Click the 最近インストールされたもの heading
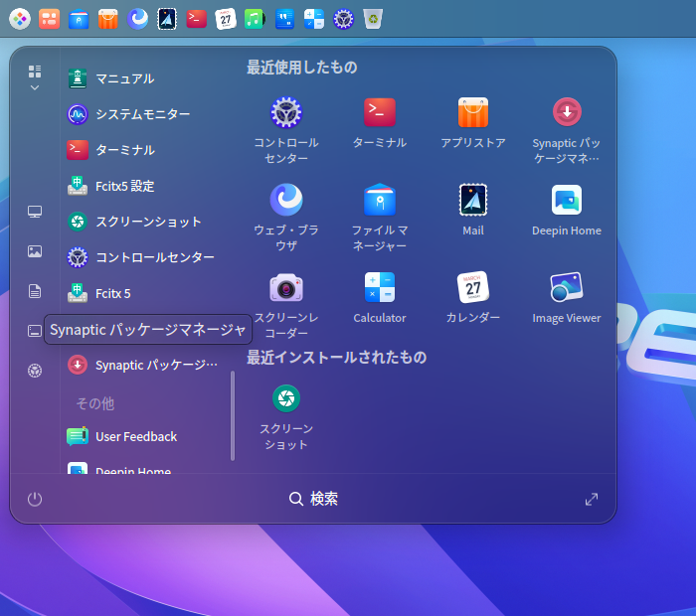The image size is (696, 616). coord(336,358)
